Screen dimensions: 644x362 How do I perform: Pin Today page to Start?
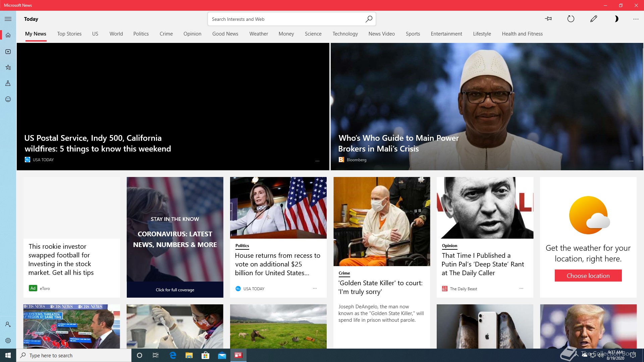pyautogui.click(x=548, y=19)
